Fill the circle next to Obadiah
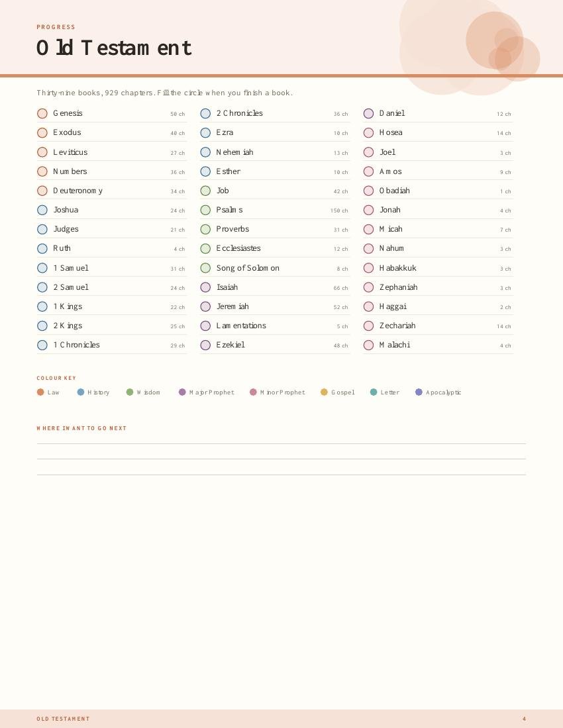Screen dimensions: 563x728 tap(368, 191)
